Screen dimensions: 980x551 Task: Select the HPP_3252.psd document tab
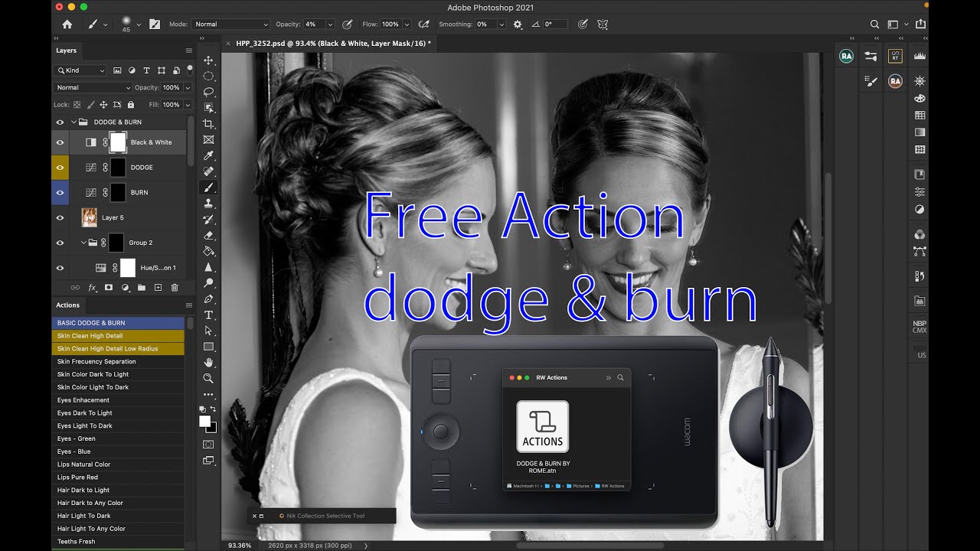click(x=333, y=44)
